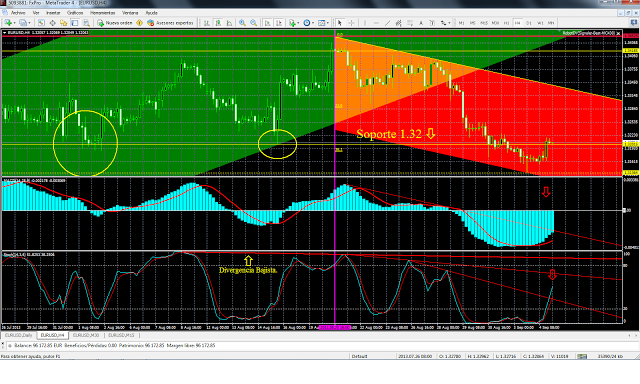Viewport: 640px width, 384px height.
Task: Toggle the Market Watch window icon
Action: tap(41, 23)
